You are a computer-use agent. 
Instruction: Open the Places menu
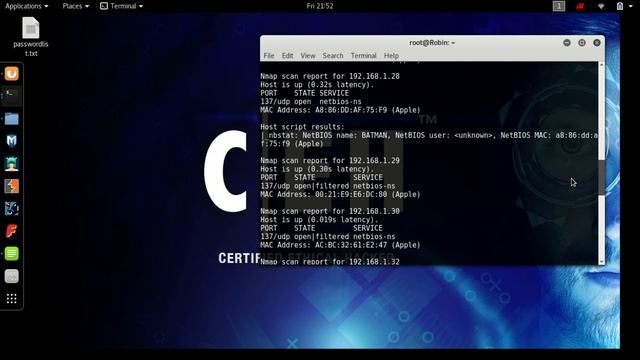tap(76, 6)
